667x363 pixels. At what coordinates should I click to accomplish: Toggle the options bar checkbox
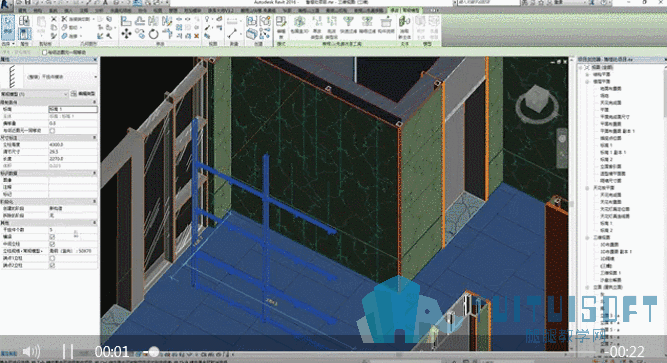(44, 52)
